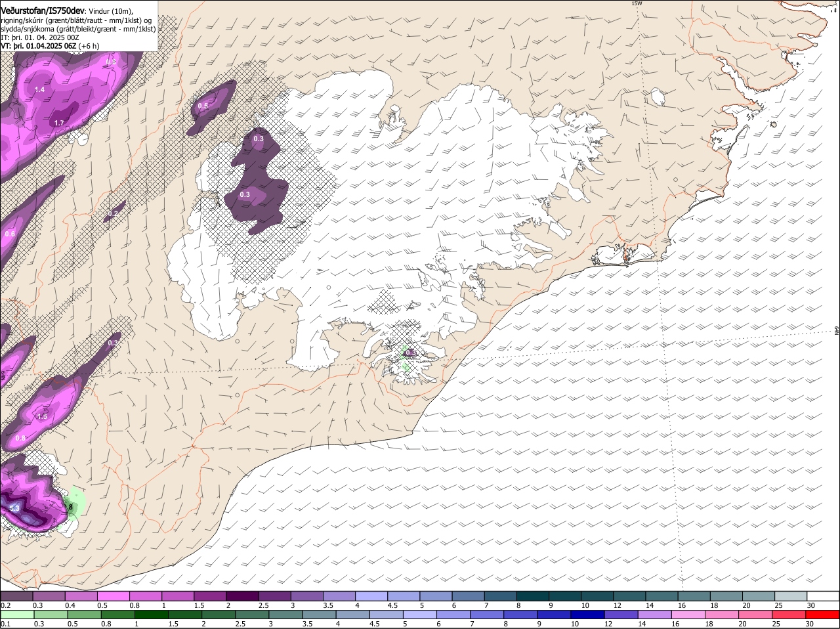Click the "slydda/snjókoma" legend description line
This screenshot has height=629, width=840.
(78, 29)
